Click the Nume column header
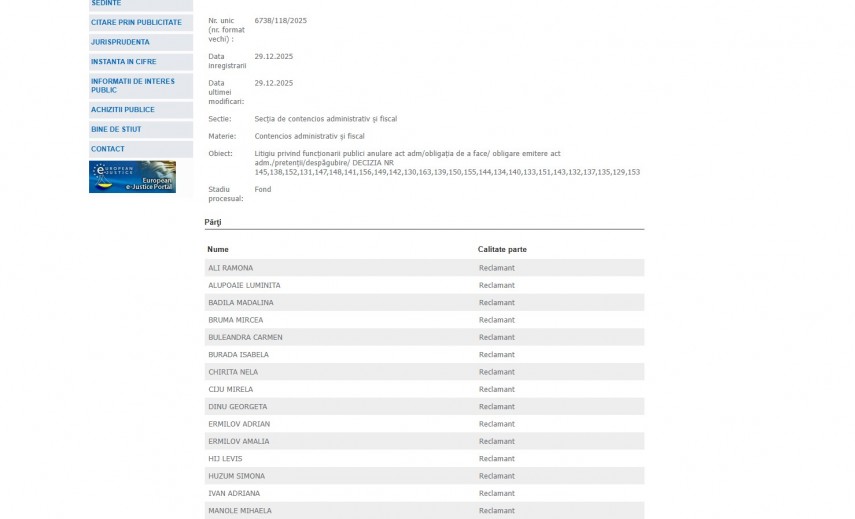The image size is (855, 519). pos(218,249)
